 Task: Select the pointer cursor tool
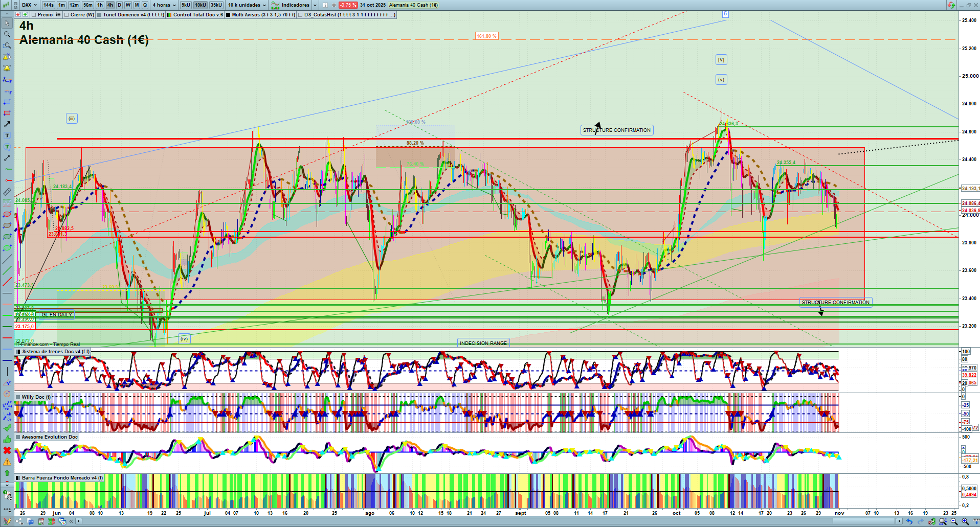point(7,23)
